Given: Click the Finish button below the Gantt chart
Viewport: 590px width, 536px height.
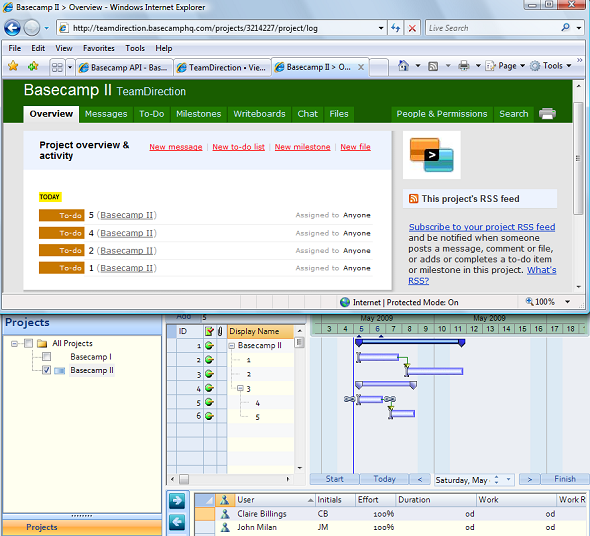Looking at the screenshot, I should pyautogui.click(x=565, y=479).
